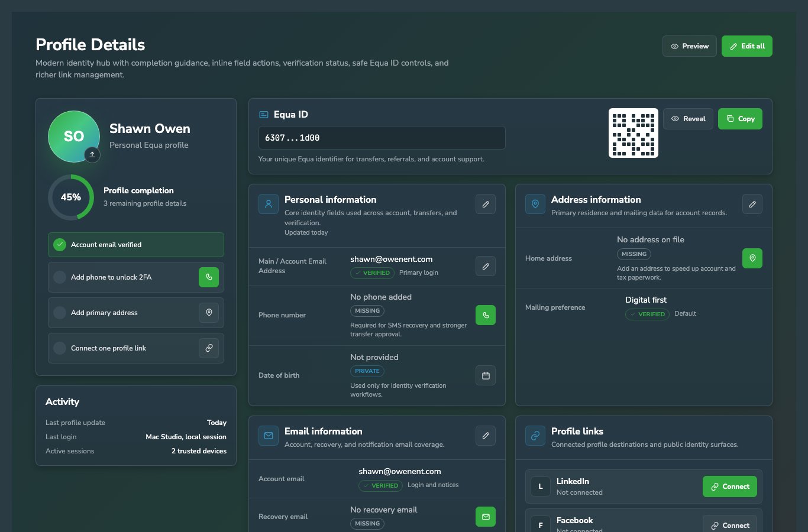Click the Profile Details heading

point(91,45)
